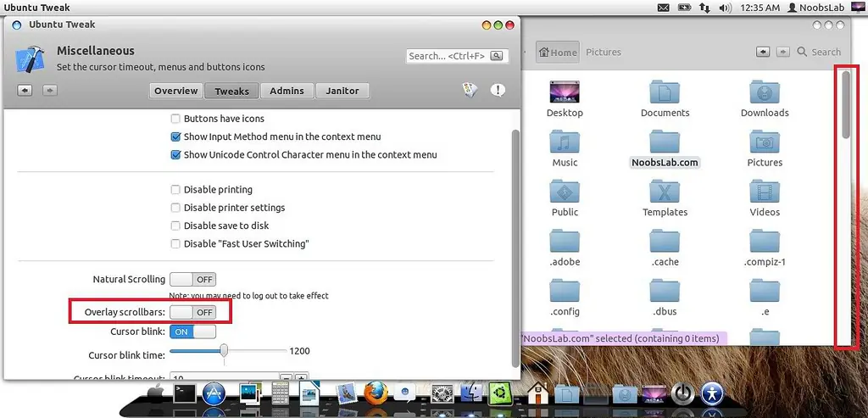Switch to the Admins tab
868x418 pixels.
click(x=287, y=91)
